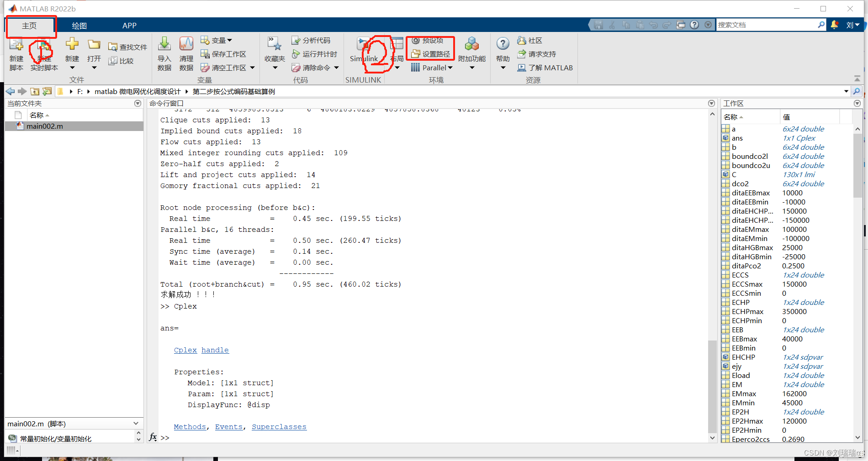Screen dimensions: 868x461
Task: Click the Browse for folder icon
Action: pyautogui.click(x=47, y=91)
